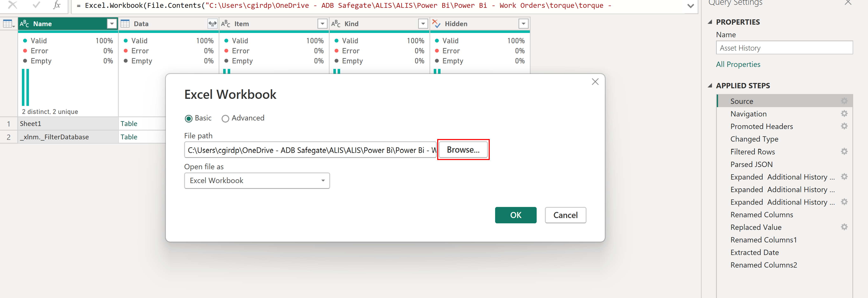Expand the formula bar chevron
The height and width of the screenshot is (298, 868).
tap(690, 6)
